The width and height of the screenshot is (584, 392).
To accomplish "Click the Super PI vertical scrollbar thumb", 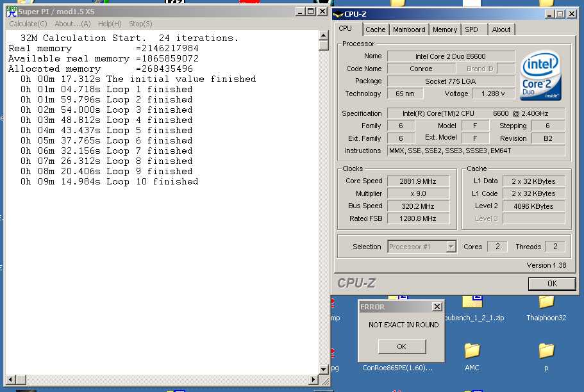I will click(x=323, y=45).
